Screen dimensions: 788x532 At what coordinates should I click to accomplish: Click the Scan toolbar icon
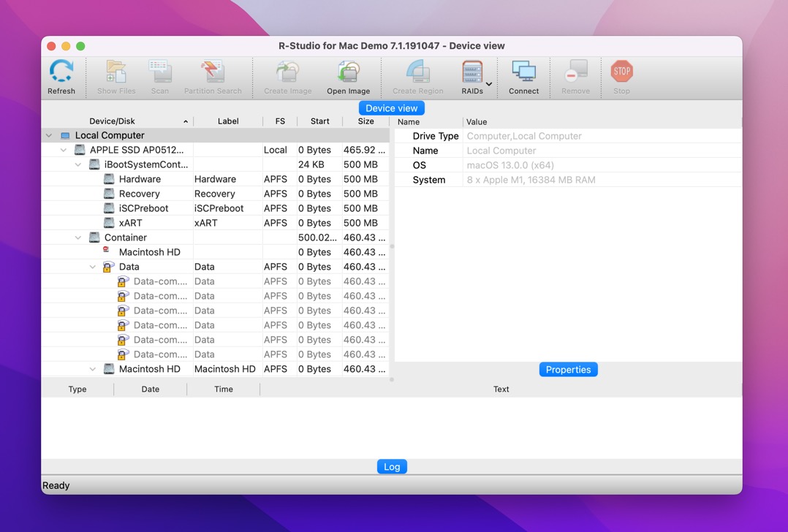pyautogui.click(x=160, y=72)
